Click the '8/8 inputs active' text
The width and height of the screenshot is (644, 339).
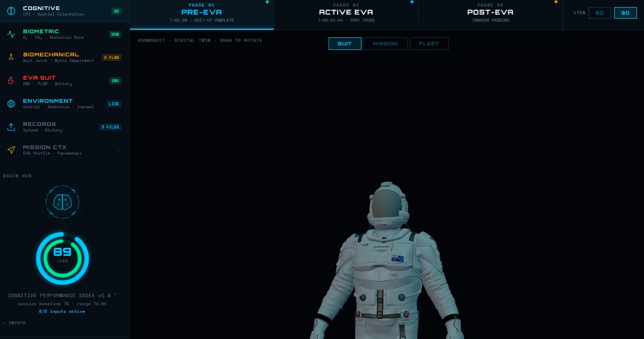(x=62, y=311)
